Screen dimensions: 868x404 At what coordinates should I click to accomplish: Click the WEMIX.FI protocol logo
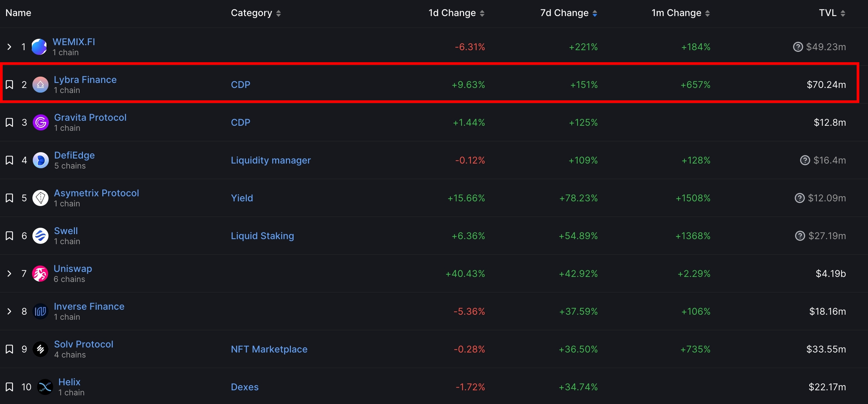(x=39, y=46)
